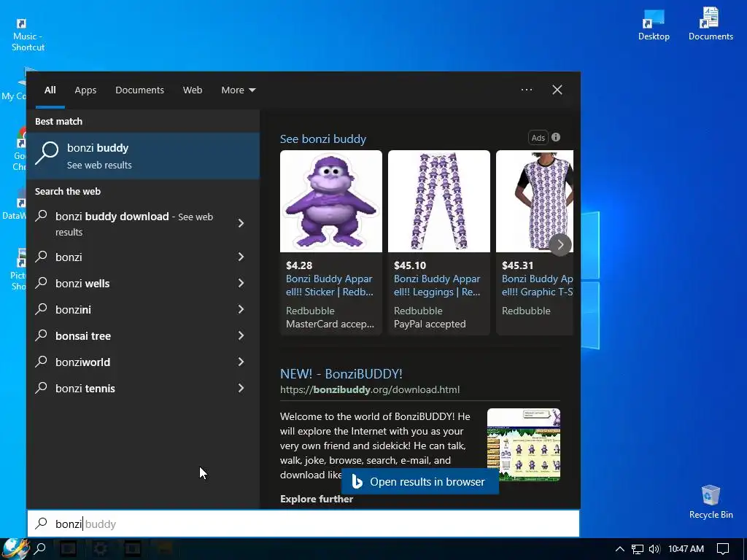This screenshot has height=560, width=747.
Task: Expand arrow beside 'bonziworld' suggestion
Action: [x=241, y=362]
